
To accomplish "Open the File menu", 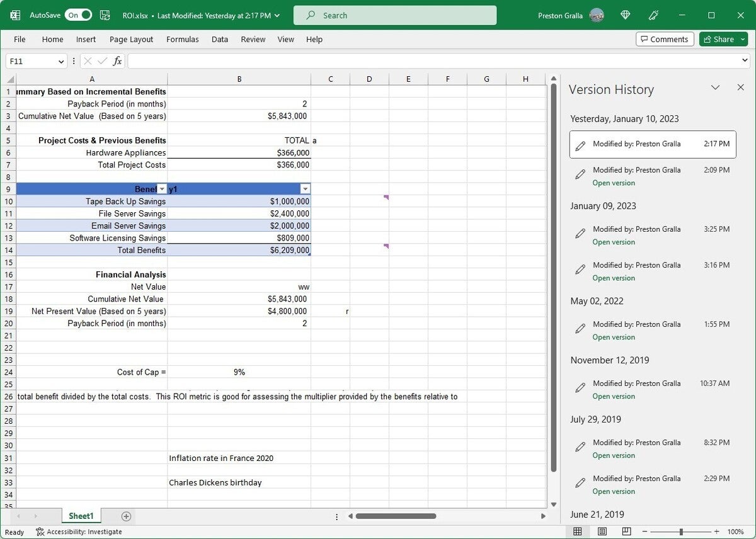I will tap(20, 39).
